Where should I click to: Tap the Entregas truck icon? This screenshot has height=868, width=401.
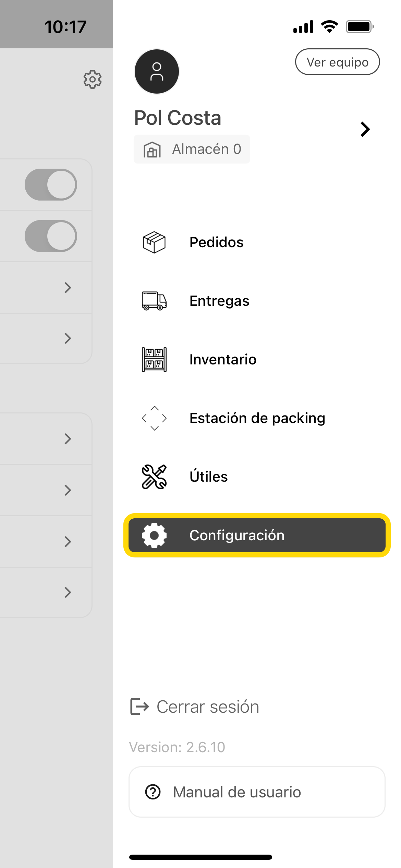point(154,301)
